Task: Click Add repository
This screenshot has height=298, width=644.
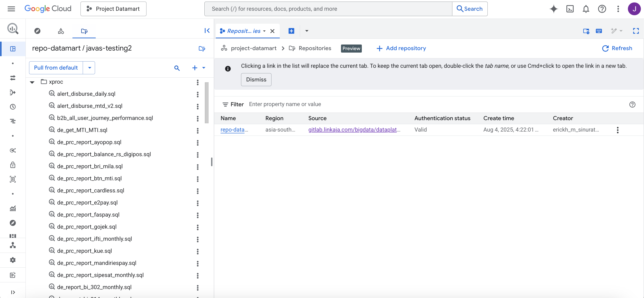Action: pos(401,48)
